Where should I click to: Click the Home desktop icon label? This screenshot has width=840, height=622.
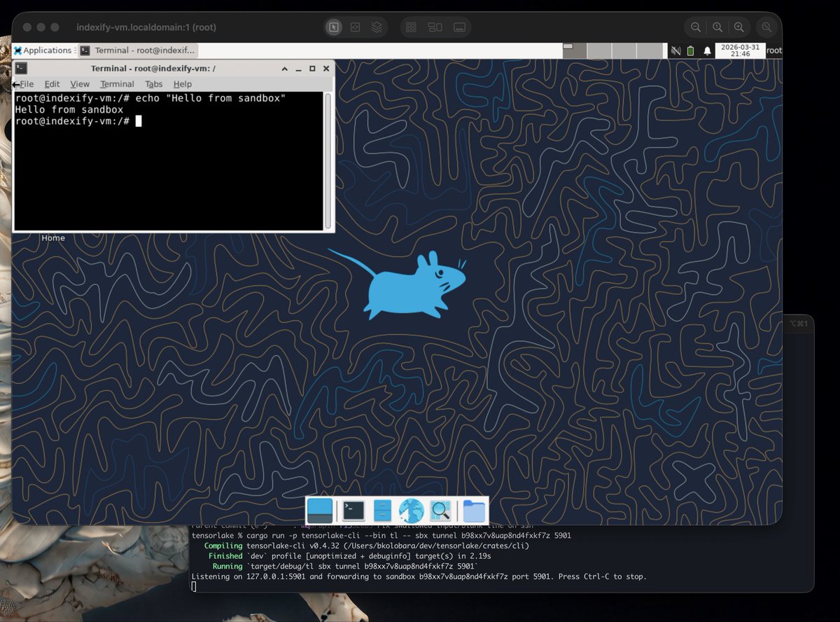(53, 238)
